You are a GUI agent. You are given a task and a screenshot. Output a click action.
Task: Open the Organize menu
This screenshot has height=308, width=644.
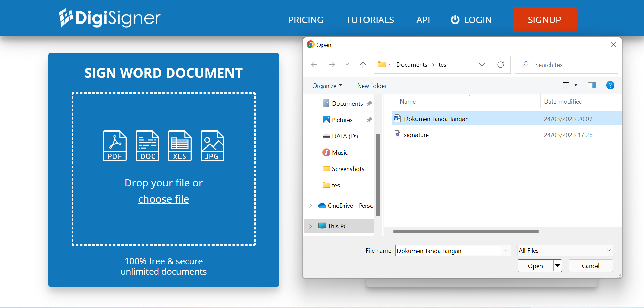pos(327,86)
